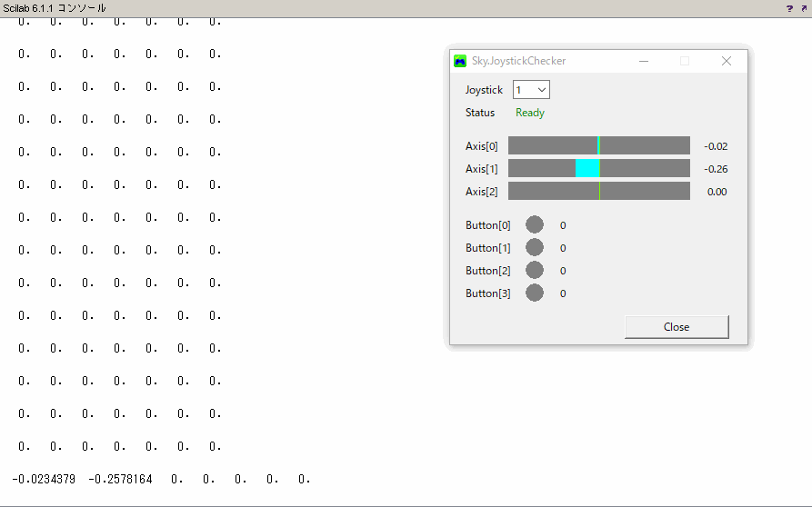Click the Button[3] label

pos(487,293)
